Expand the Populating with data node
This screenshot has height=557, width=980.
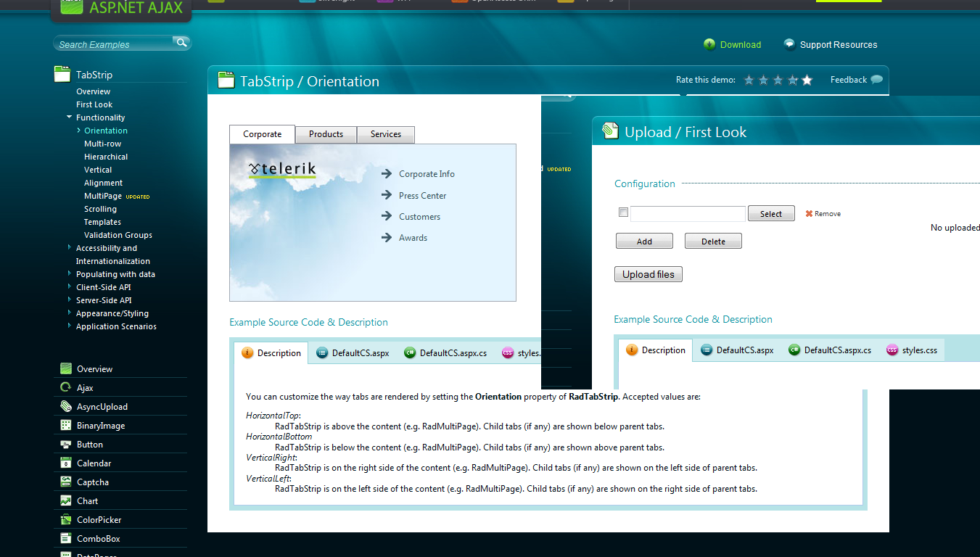[70, 273]
